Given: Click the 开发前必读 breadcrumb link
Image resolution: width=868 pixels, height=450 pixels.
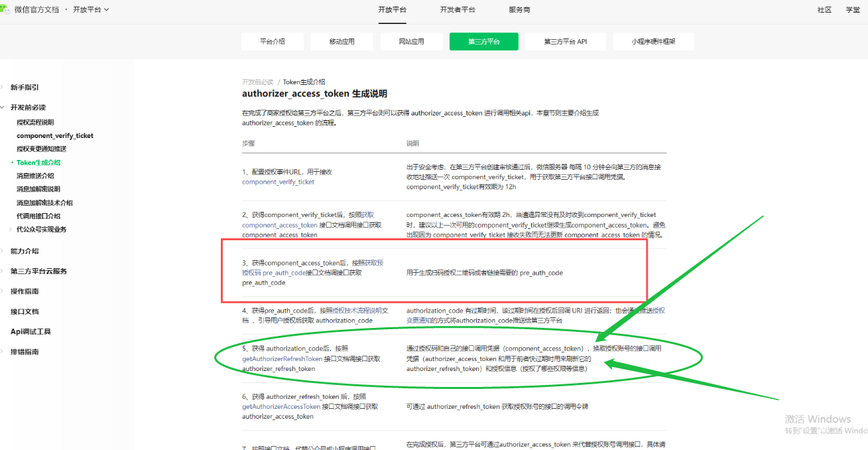Looking at the screenshot, I should [257, 82].
